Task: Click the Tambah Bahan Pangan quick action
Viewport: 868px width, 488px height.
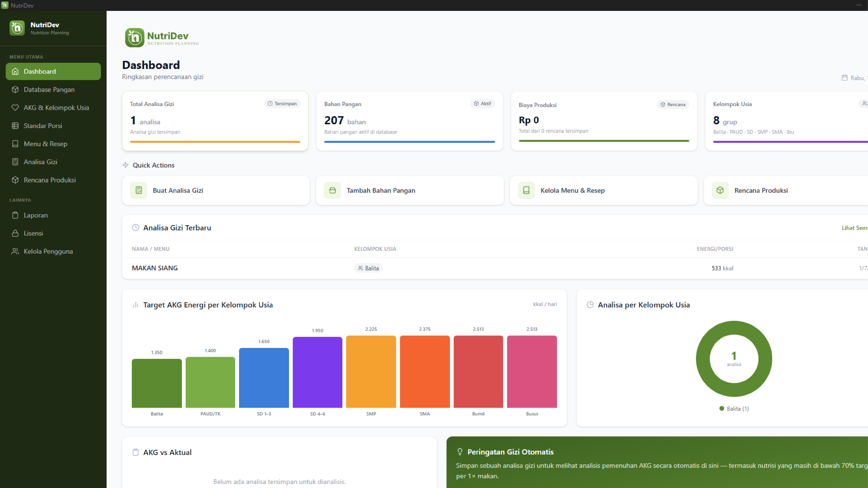Action: coord(410,190)
